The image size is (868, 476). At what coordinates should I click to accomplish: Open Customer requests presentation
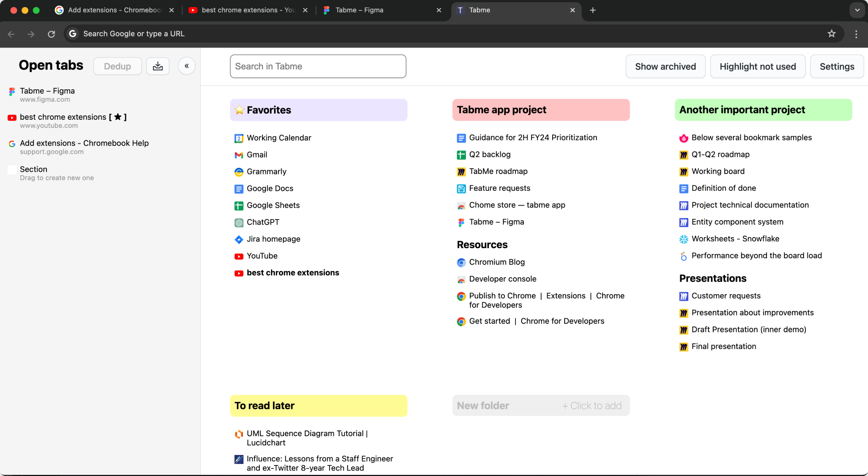click(726, 296)
